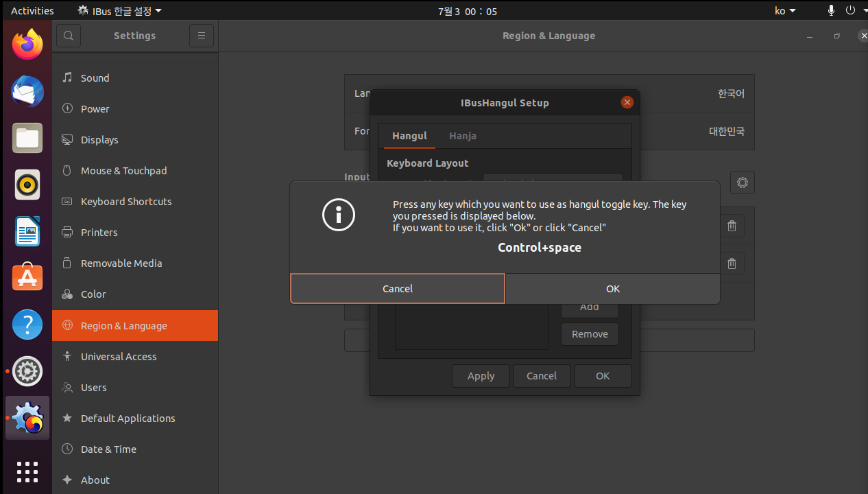The width and height of the screenshot is (868, 494).
Task: Select the IBus Hangul setup dock icon
Action: pyautogui.click(x=27, y=418)
